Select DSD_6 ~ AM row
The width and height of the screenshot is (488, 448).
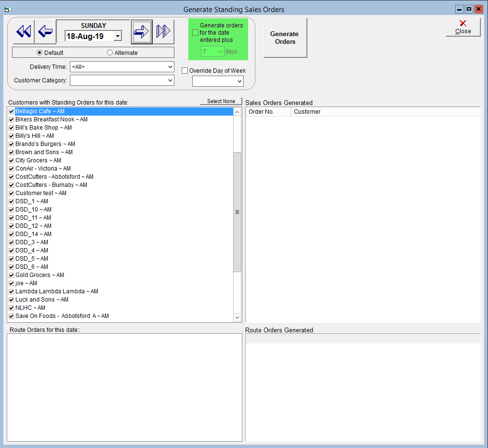coord(120,267)
